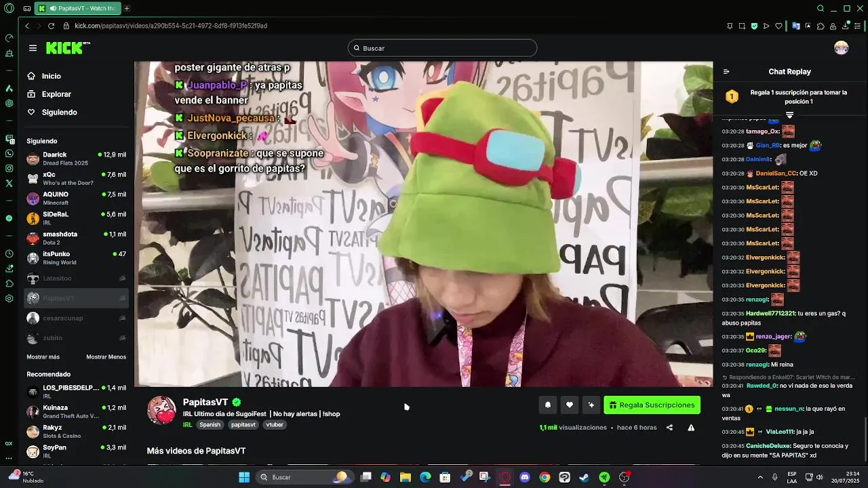The image size is (868, 488).
Task: Open offline channel cesaracunap
Action: click(77, 318)
